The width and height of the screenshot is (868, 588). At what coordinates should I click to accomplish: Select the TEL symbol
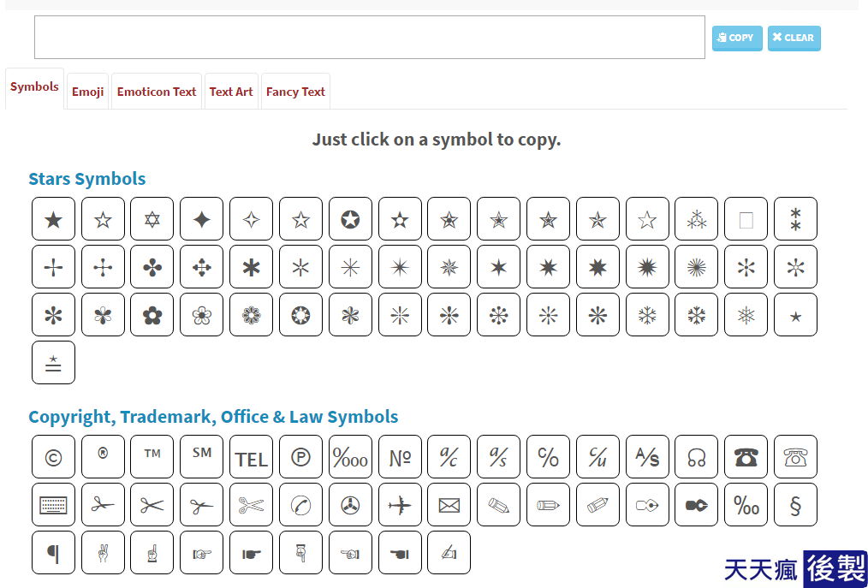(252, 457)
